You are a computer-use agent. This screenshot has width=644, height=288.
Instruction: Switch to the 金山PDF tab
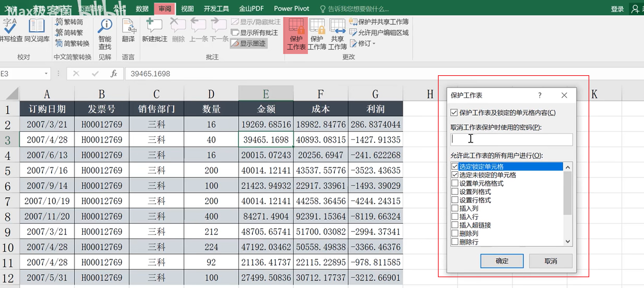click(251, 9)
